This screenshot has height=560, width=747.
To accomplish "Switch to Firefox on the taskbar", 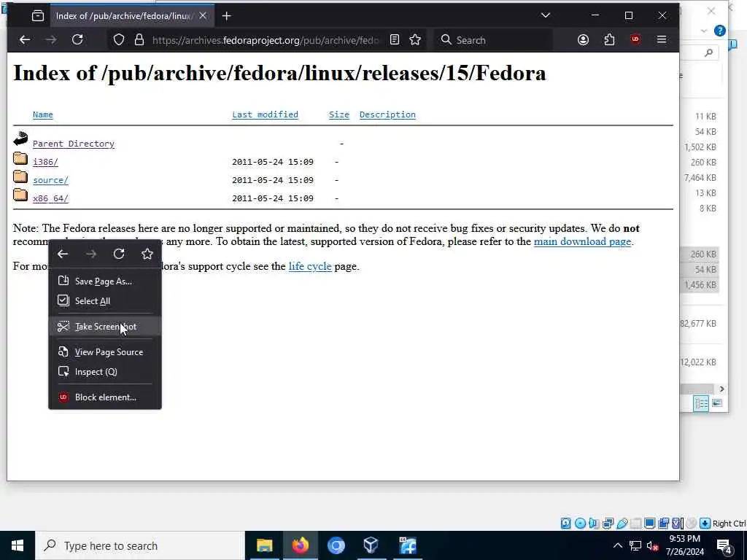I will click(x=300, y=545).
